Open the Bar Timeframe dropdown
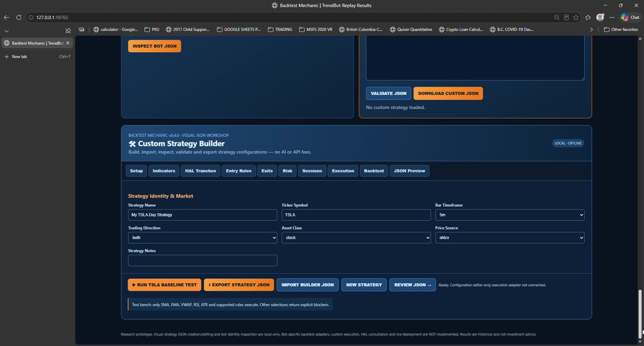Viewport: 644px width, 346px height. point(510,215)
